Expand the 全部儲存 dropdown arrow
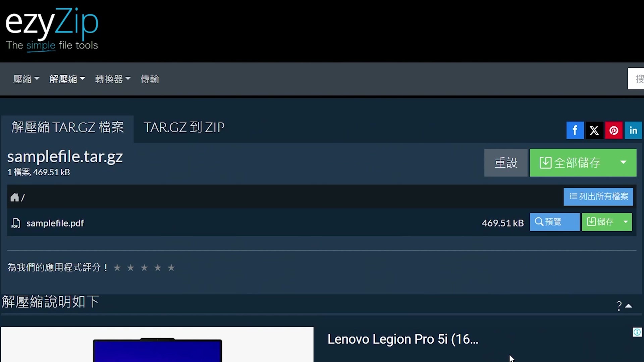This screenshot has height=362, width=644. [623, 163]
